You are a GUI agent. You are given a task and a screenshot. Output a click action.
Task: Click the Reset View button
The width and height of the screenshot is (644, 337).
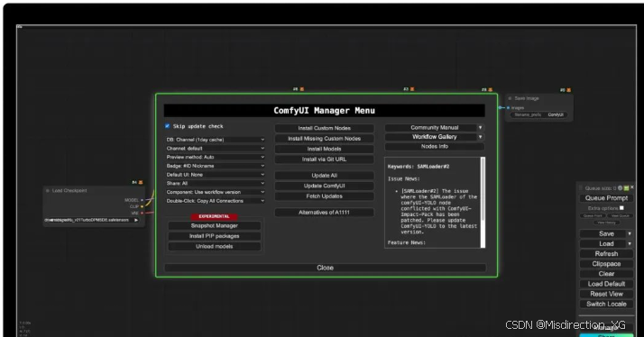click(x=606, y=294)
